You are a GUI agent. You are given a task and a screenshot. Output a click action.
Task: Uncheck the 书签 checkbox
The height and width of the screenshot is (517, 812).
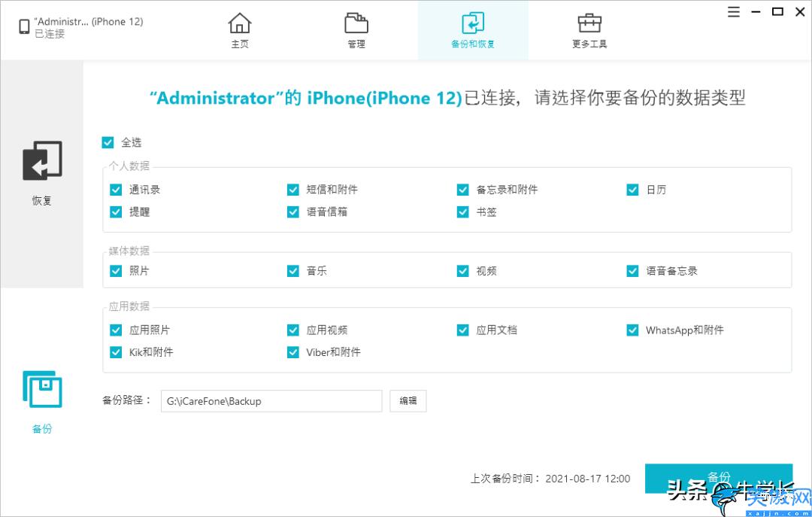point(463,212)
